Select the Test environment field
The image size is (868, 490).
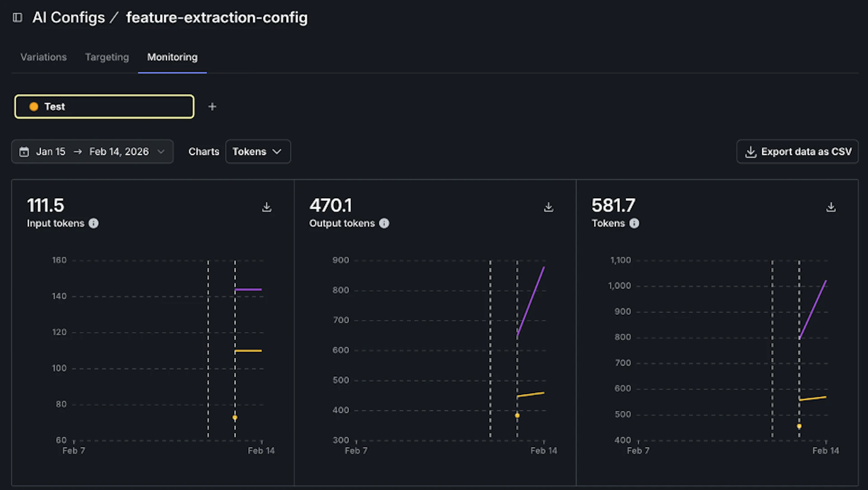coord(104,107)
